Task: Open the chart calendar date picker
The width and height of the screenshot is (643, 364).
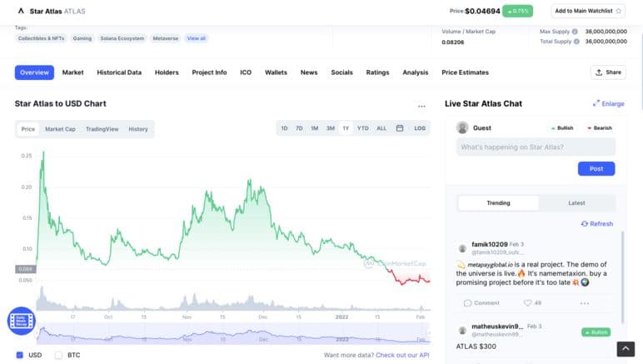Action: point(400,128)
